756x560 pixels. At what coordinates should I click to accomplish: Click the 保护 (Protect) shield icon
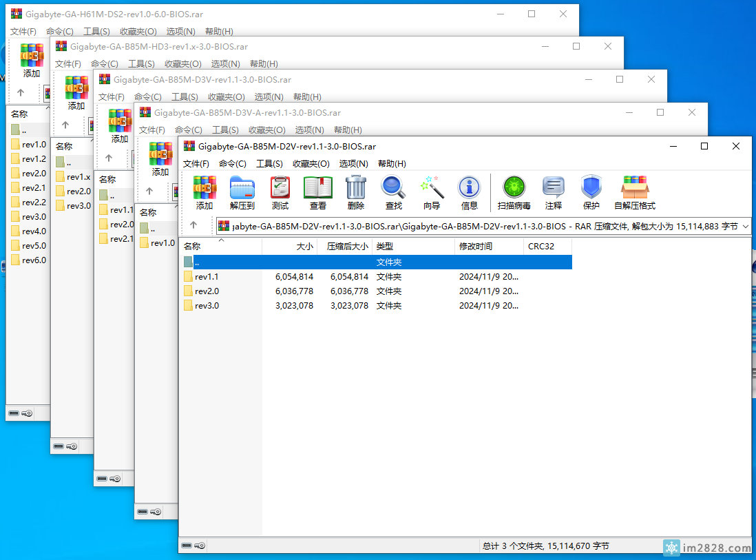[591, 192]
